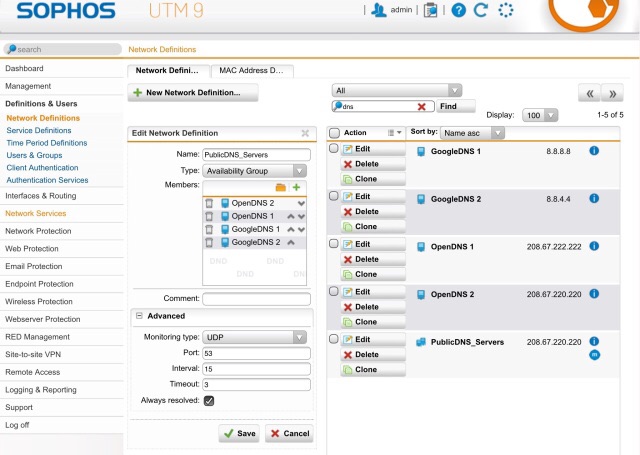Move GoogleDNS 2 member up
The height and width of the screenshot is (455, 640).
(x=291, y=242)
